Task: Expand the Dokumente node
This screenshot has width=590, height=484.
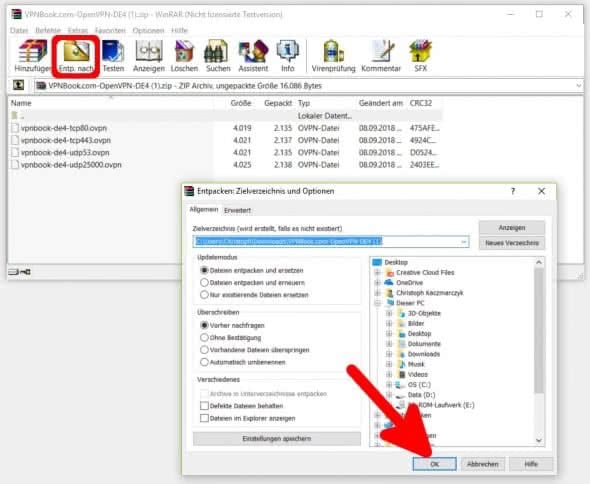Action: pos(389,344)
